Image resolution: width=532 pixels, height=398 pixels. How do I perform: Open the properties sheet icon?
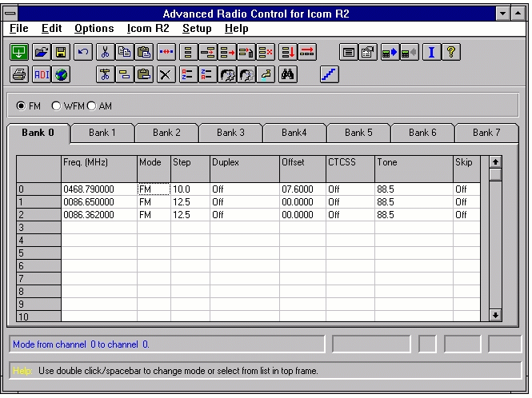368,52
